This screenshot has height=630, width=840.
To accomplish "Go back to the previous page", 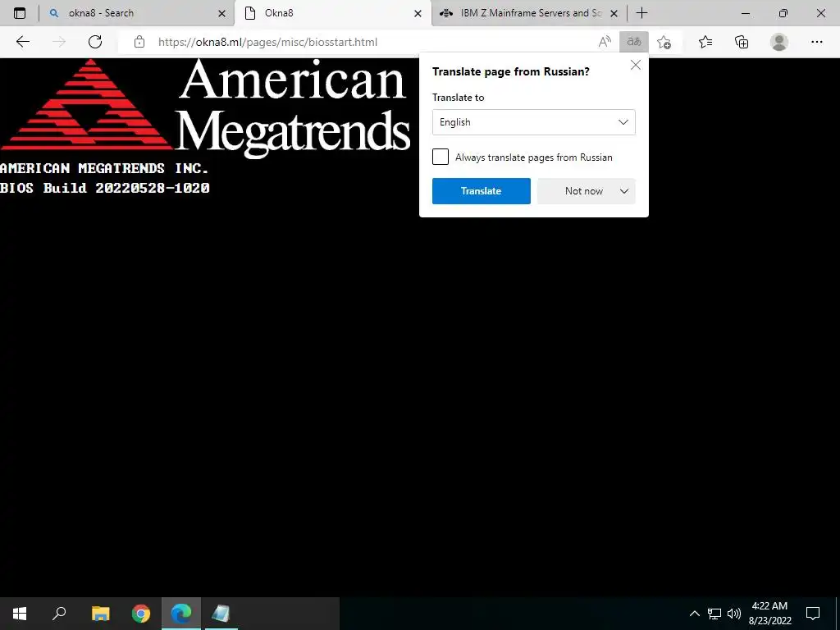I will [22, 42].
